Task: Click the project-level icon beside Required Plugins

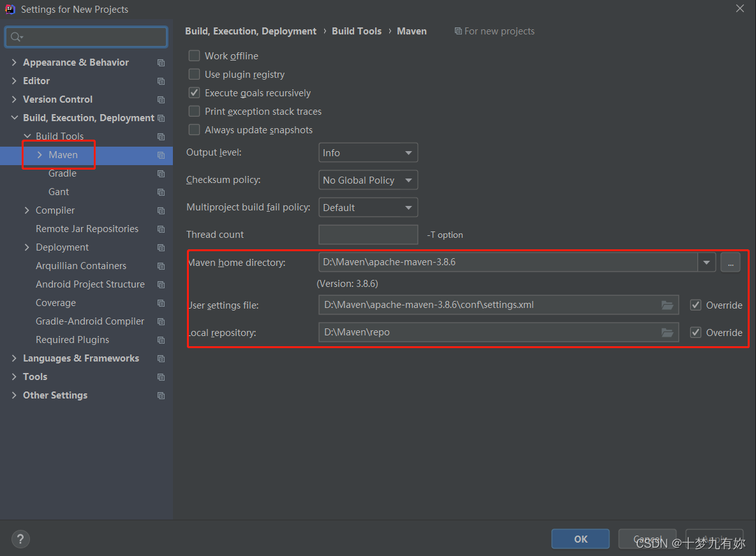Action: coord(161,340)
